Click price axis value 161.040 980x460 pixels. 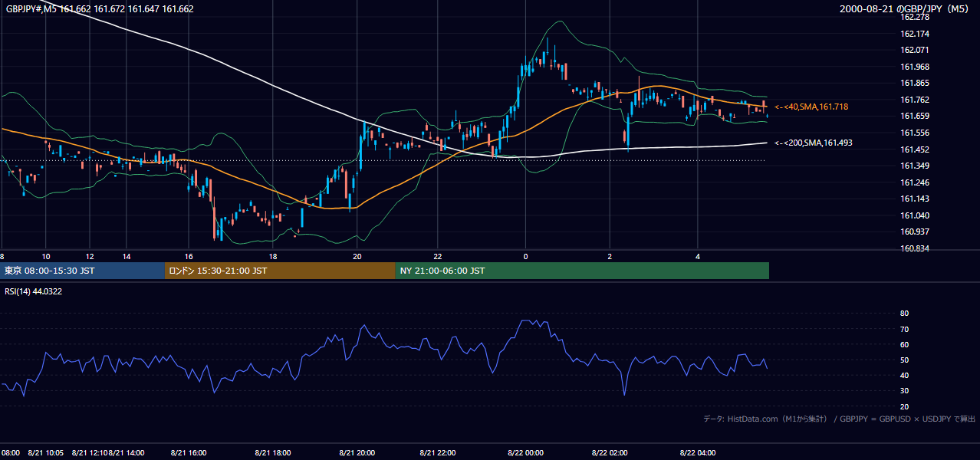[x=914, y=215]
